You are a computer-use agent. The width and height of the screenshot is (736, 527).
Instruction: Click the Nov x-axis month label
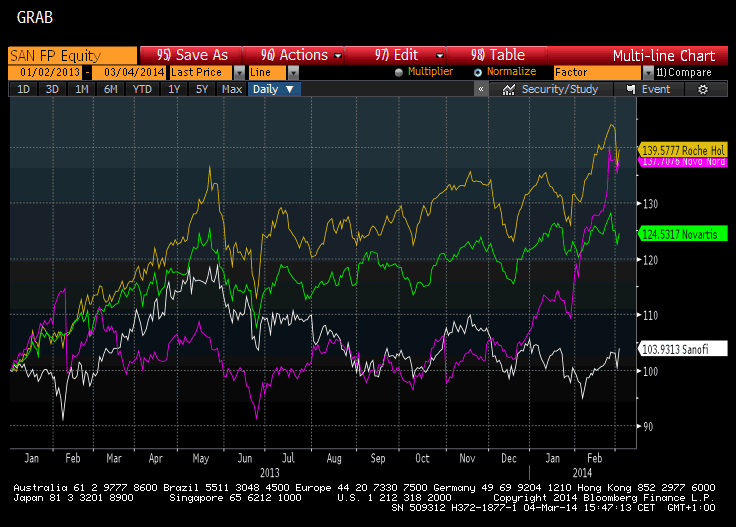(x=467, y=458)
